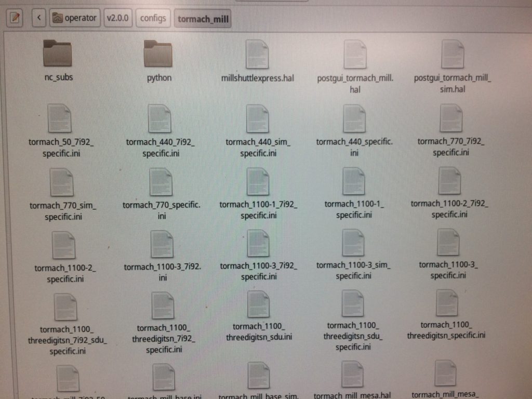Choose tormach_1100-3_sim_specific.ini file
Viewport: 532px width, 399px height.
pyautogui.click(x=353, y=255)
